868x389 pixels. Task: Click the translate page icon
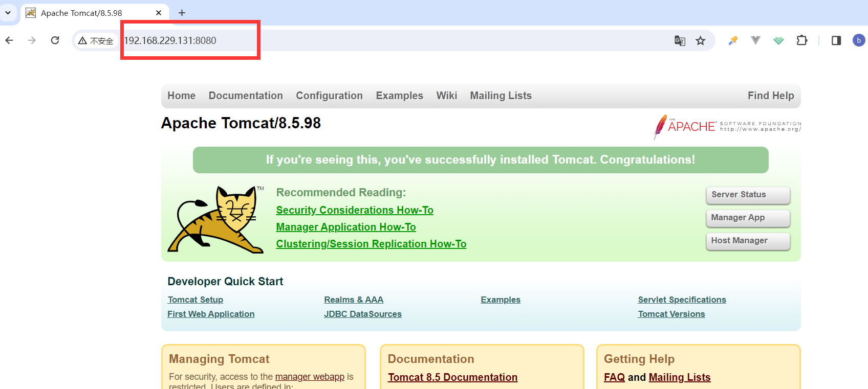(680, 41)
